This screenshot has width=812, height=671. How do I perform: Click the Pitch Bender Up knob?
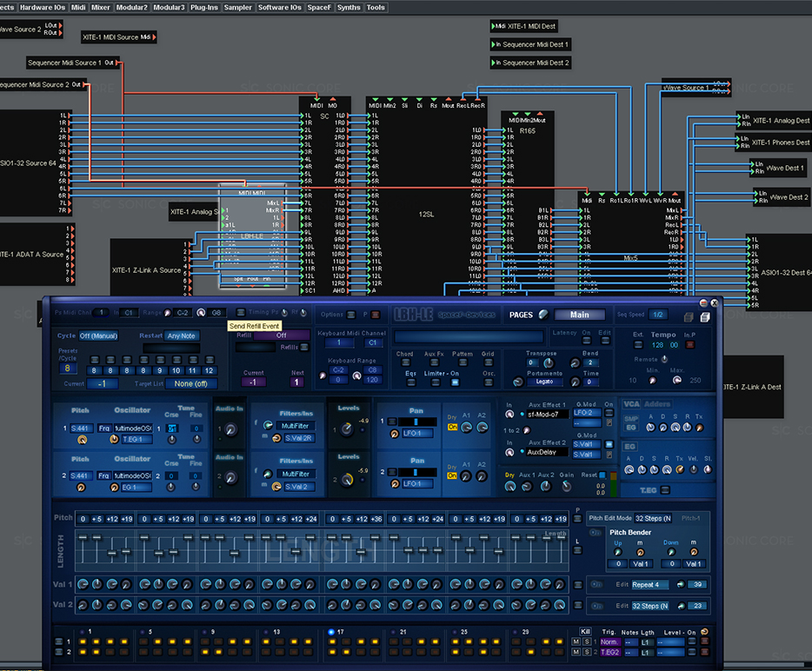618,552
